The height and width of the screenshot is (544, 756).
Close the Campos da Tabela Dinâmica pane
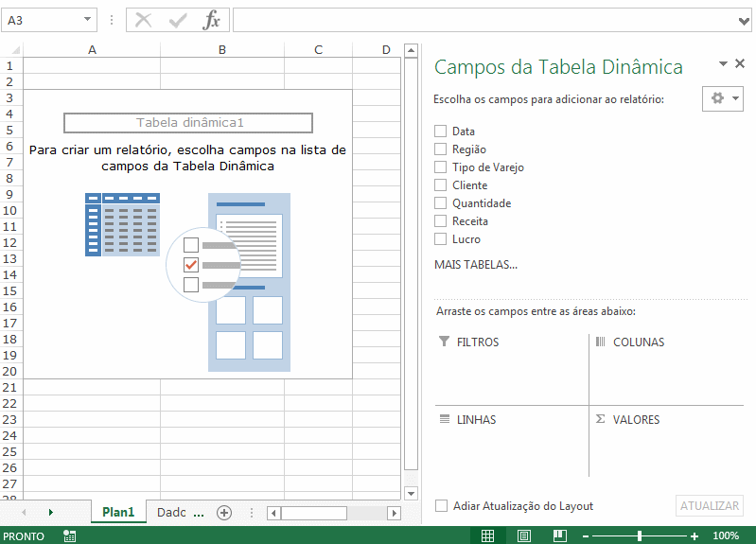click(x=740, y=63)
